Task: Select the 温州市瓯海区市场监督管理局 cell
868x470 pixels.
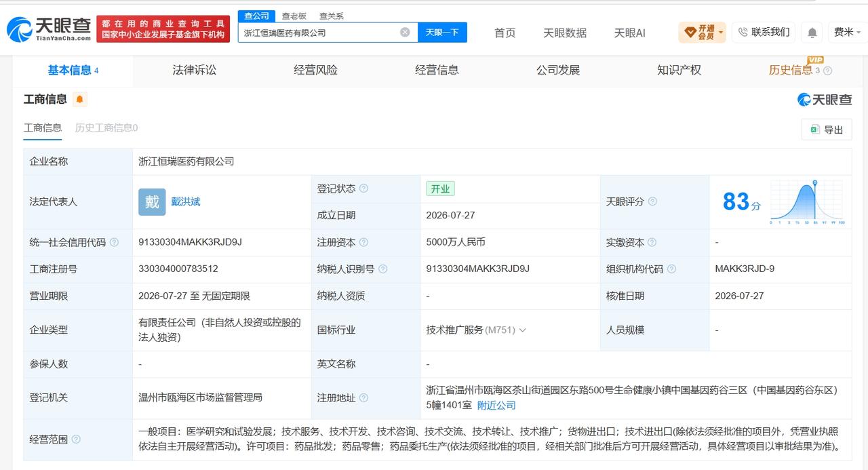Action: tap(200, 398)
